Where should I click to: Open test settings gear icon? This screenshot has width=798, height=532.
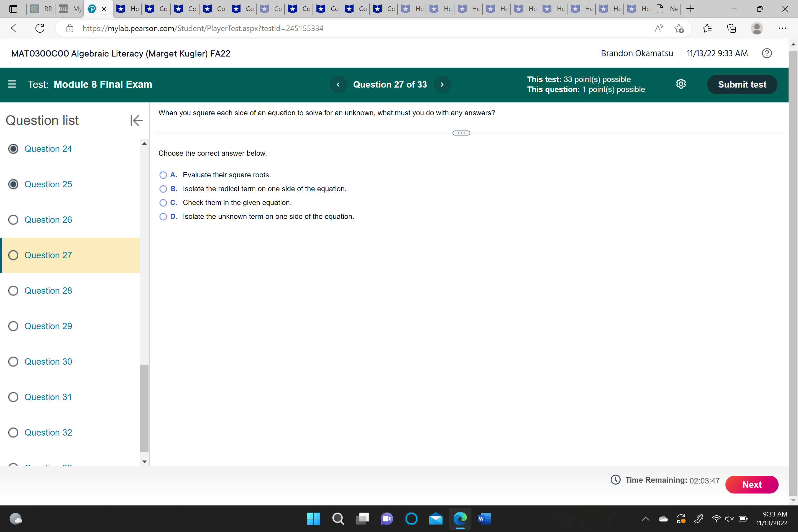[x=681, y=84]
